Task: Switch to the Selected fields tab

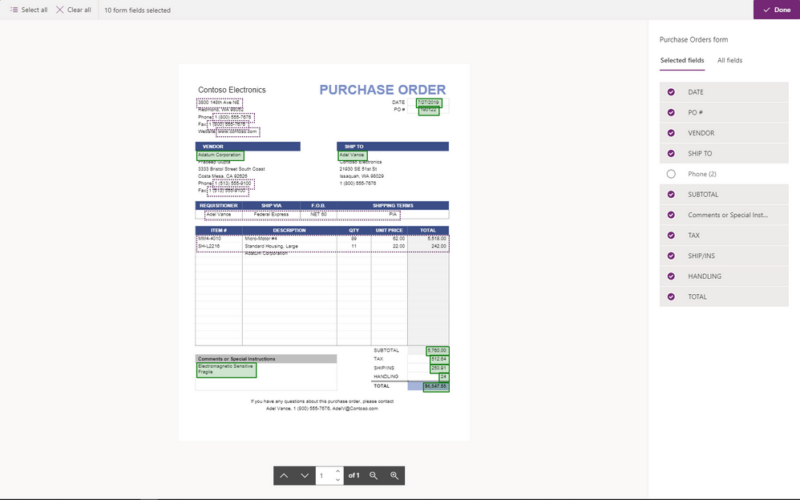Action: (x=682, y=60)
